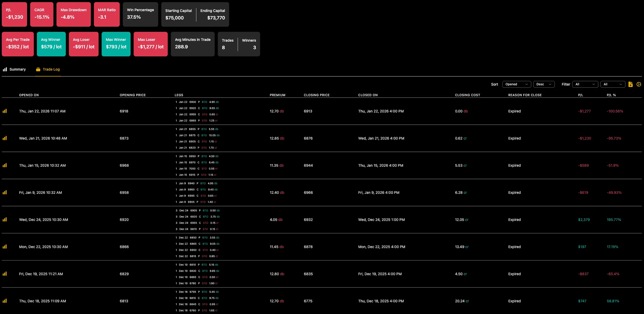Open the first Filter All dropdown

pos(585,84)
